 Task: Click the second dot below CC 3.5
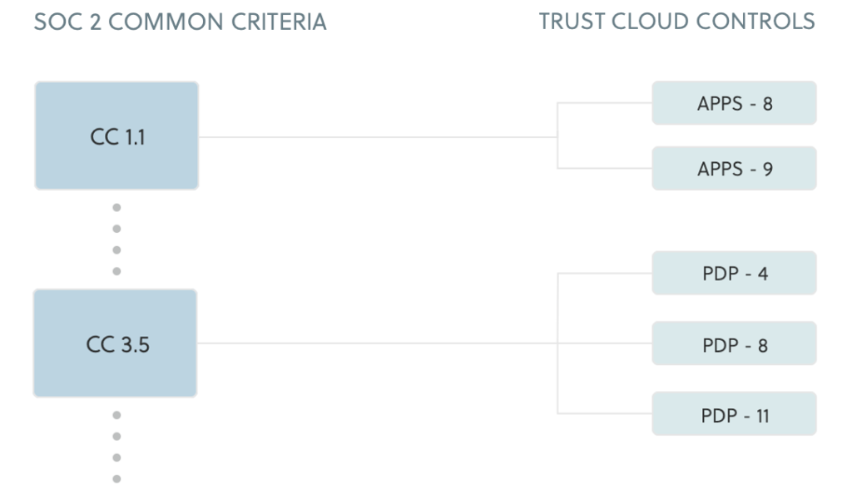[x=116, y=436]
